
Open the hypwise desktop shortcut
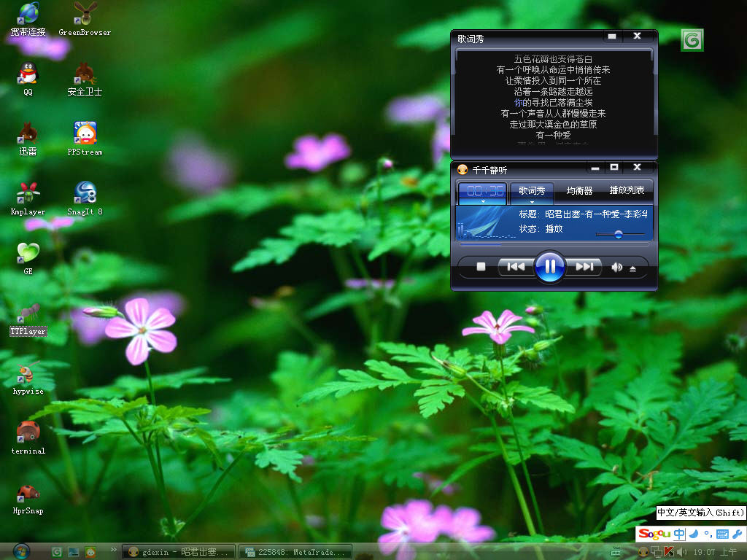click(28, 378)
